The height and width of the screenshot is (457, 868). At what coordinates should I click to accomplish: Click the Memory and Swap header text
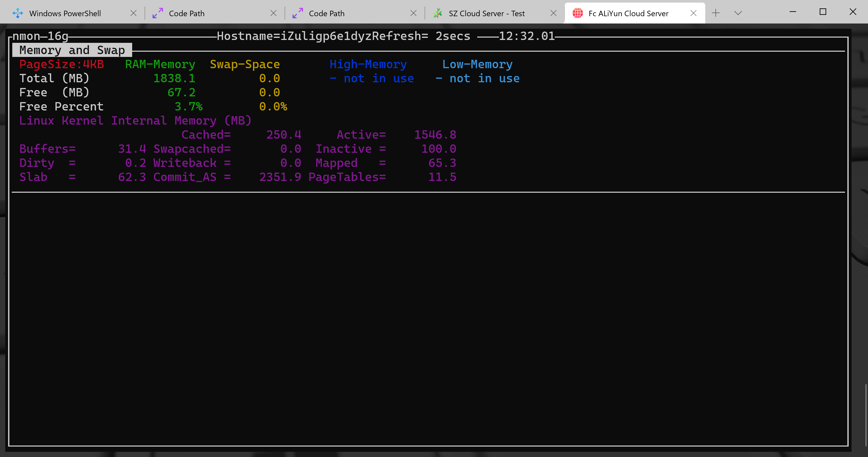coord(72,50)
